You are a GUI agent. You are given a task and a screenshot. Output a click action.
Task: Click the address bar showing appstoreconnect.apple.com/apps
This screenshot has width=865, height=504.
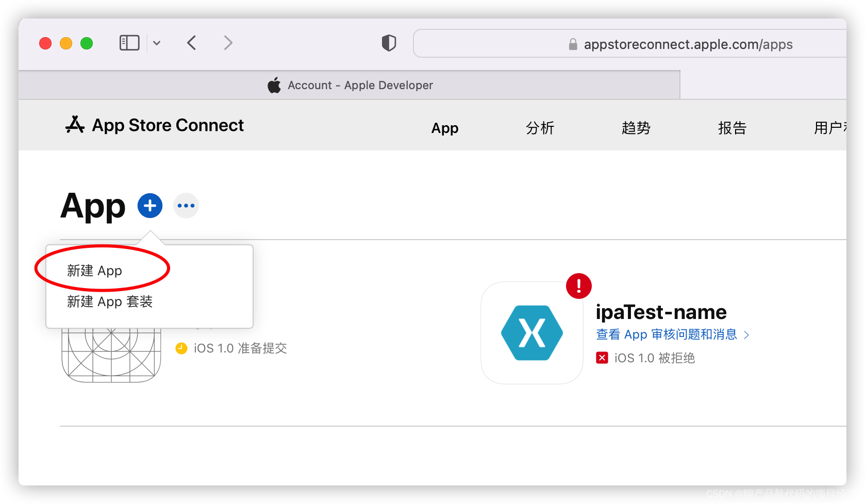pos(630,44)
